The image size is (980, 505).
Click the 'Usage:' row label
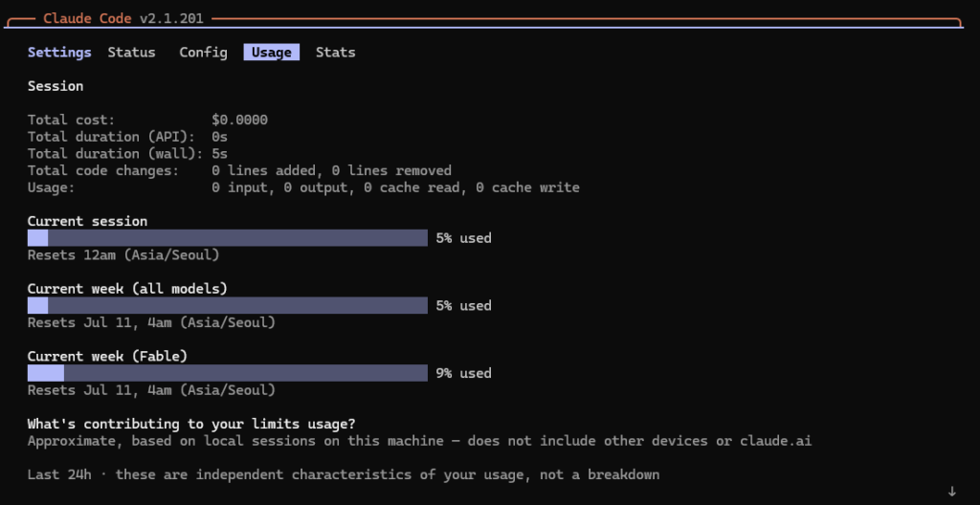click(52, 187)
